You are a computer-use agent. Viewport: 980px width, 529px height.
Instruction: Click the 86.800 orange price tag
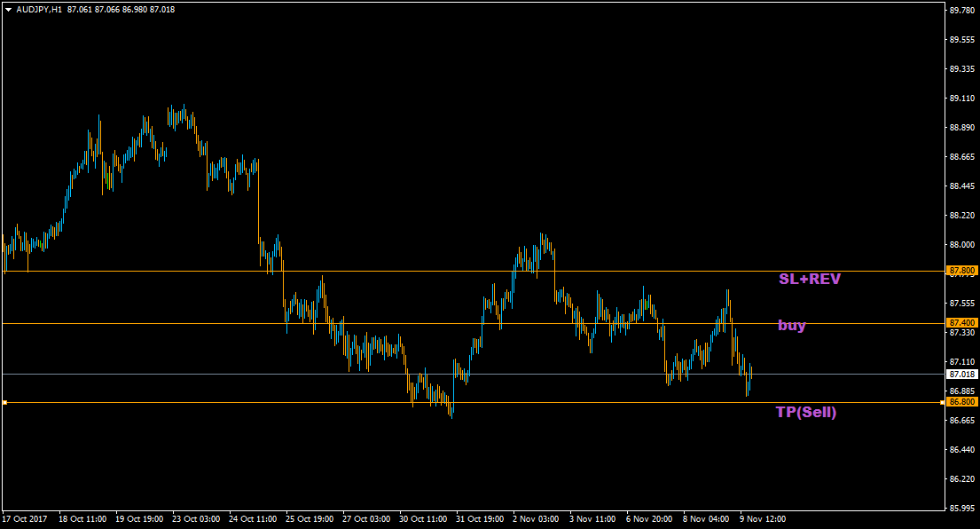coord(961,402)
